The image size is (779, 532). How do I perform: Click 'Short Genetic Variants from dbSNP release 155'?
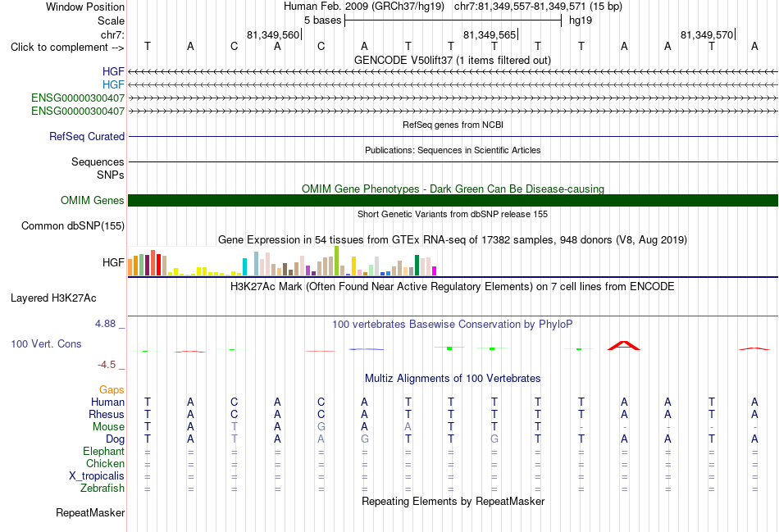(453, 214)
